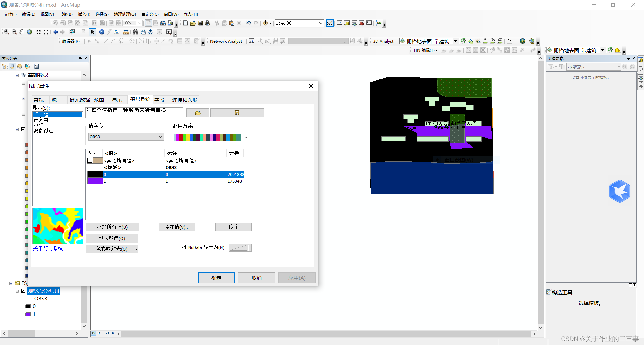The height and width of the screenshot is (345, 644).
Task: Open the Network Analyst menu dropdown
Action: pyautogui.click(x=227, y=41)
